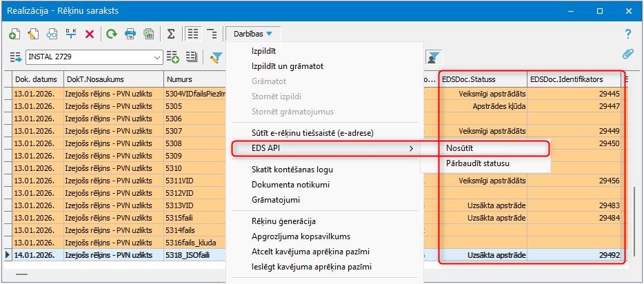Select invoice number 5310 cell
Image resolution: width=644 pixels, height=284 pixels.
(194, 168)
